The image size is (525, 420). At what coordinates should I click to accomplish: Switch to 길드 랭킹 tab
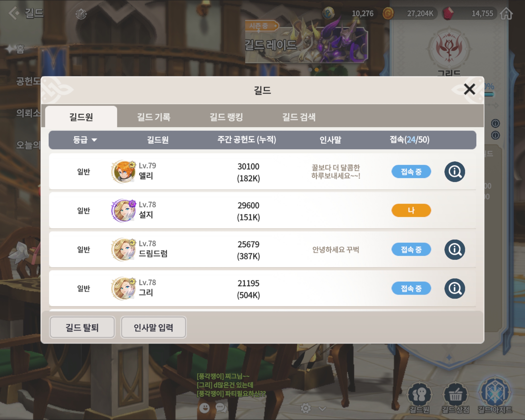226,117
